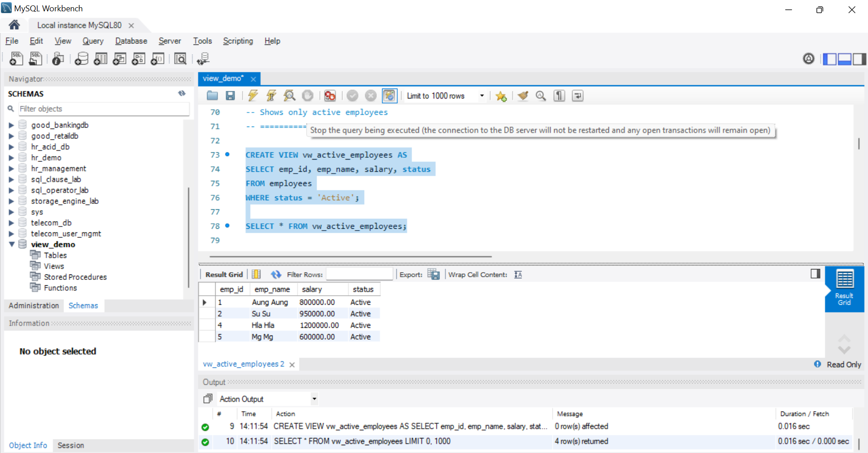
Task: Open Workbench preferences gear icon
Action: (x=809, y=58)
